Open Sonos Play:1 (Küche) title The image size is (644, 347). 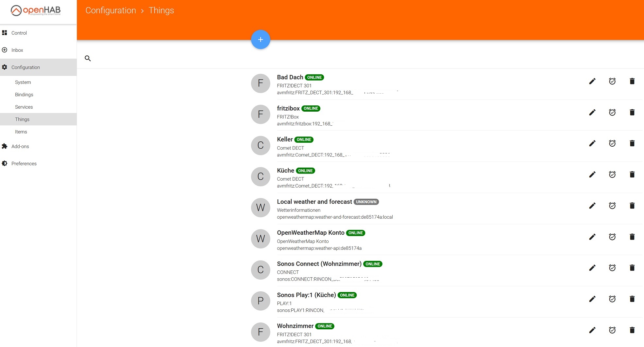coord(306,295)
